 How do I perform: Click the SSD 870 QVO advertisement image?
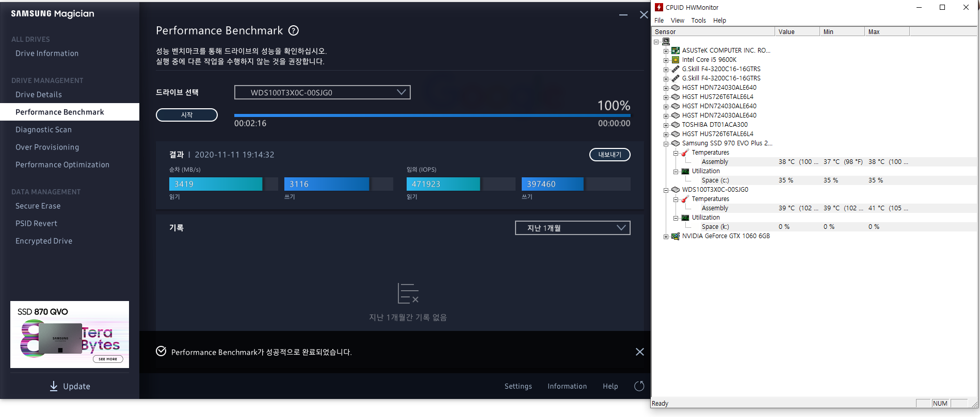[x=70, y=335]
